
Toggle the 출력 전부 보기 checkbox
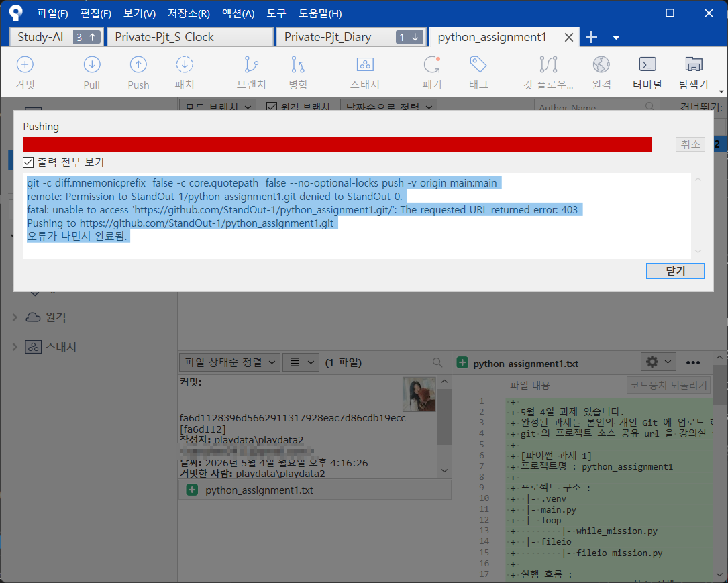pos(28,162)
